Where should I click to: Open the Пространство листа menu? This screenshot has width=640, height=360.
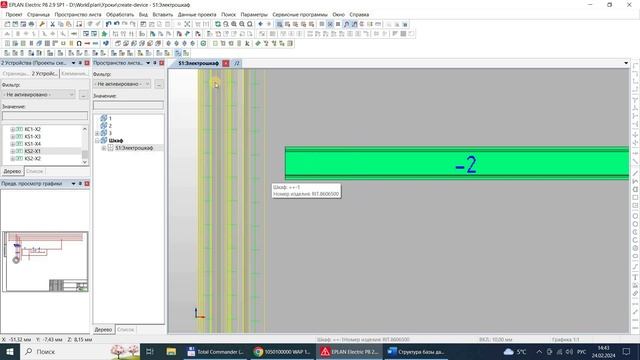78,14
